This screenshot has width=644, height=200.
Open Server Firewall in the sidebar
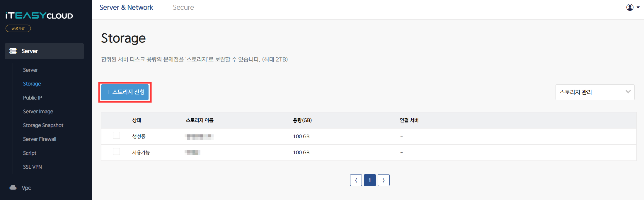(x=40, y=139)
